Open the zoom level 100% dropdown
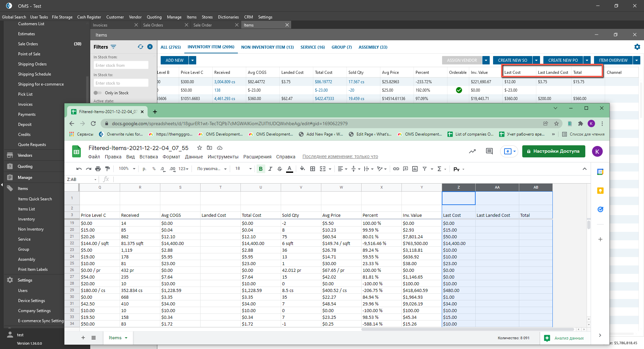Screen dimensions: 644x349 [127, 169]
